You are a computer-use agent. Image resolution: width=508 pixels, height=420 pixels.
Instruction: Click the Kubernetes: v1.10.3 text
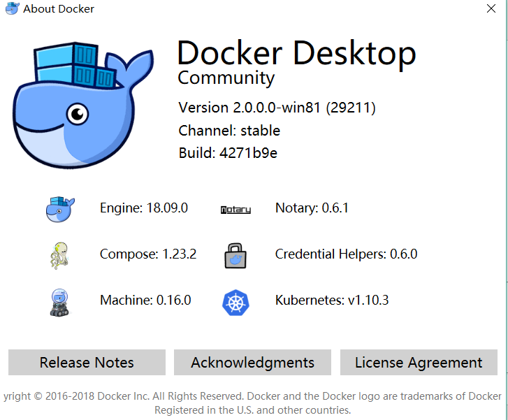(x=332, y=300)
